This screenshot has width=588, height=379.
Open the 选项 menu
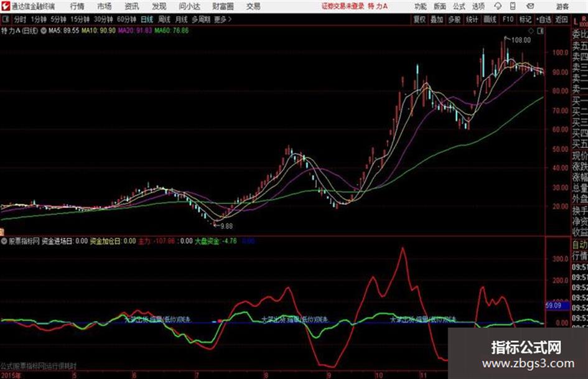pos(478,6)
